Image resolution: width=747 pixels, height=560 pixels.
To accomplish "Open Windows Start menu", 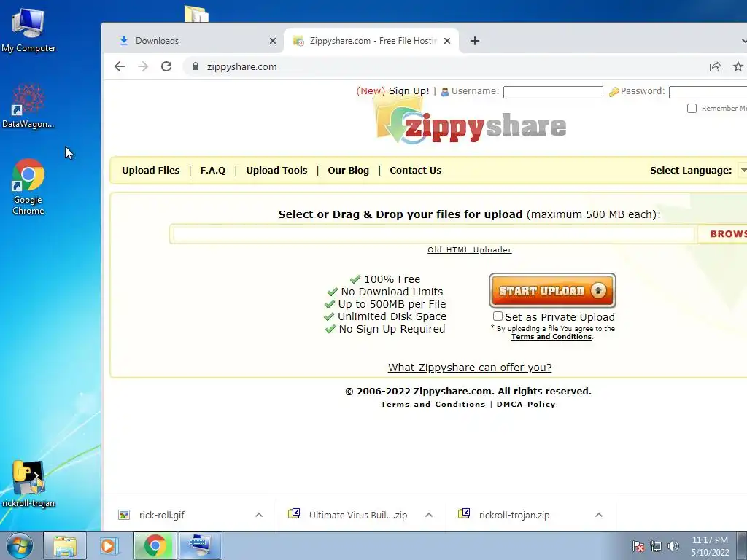I will (20, 545).
